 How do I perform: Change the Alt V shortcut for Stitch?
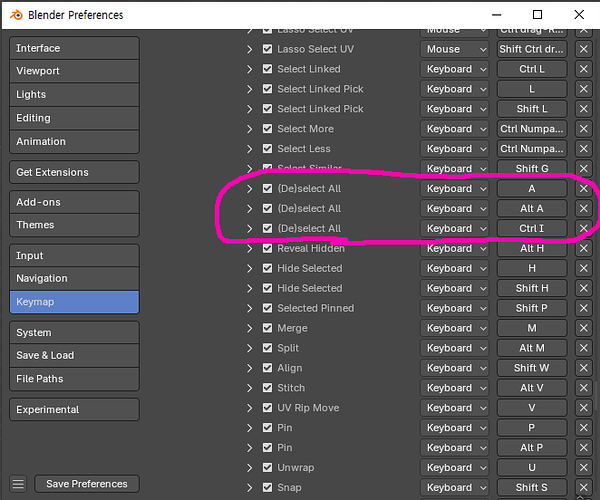pyautogui.click(x=532, y=388)
